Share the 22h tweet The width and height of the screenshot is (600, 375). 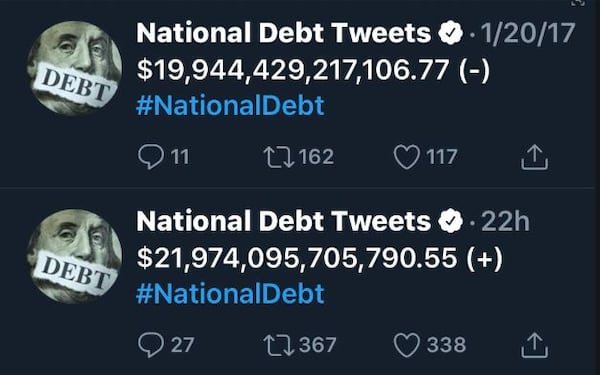(534, 345)
